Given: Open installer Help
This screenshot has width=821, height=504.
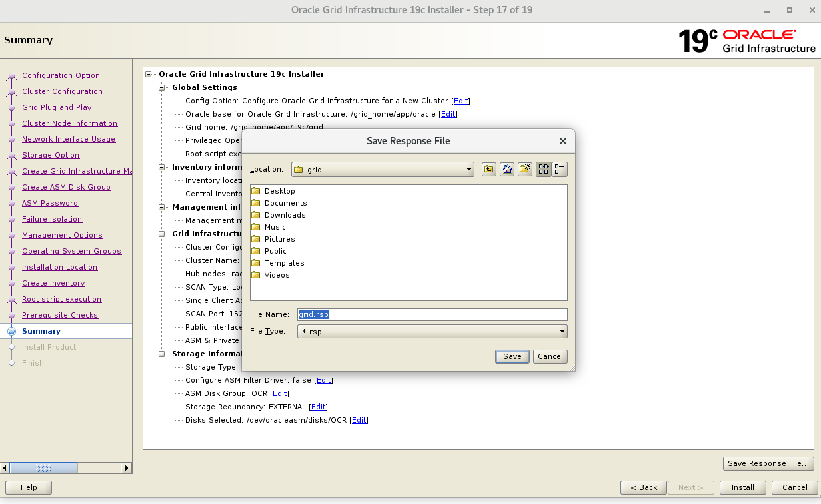Looking at the screenshot, I should pos(29,487).
